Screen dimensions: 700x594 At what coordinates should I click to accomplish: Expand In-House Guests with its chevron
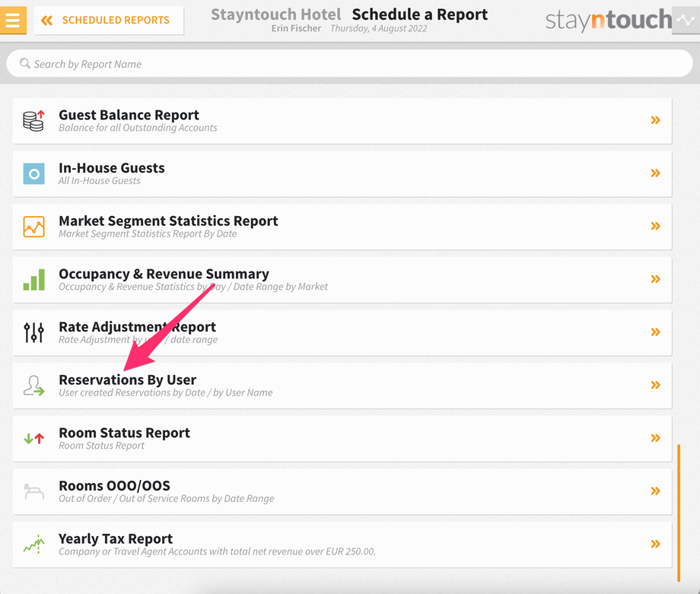tap(655, 173)
